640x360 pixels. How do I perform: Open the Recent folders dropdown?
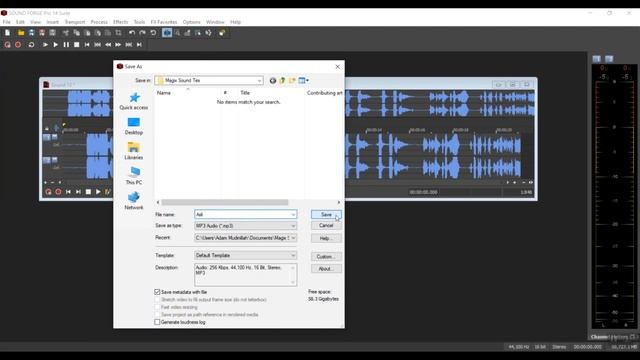pyautogui.click(x=246, y=238)
